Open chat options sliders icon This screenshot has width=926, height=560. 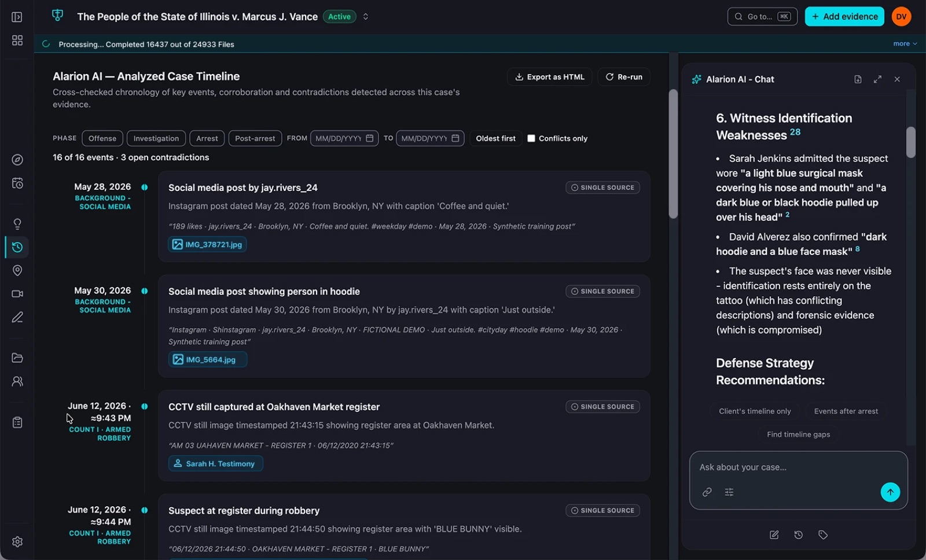(729, 492)
